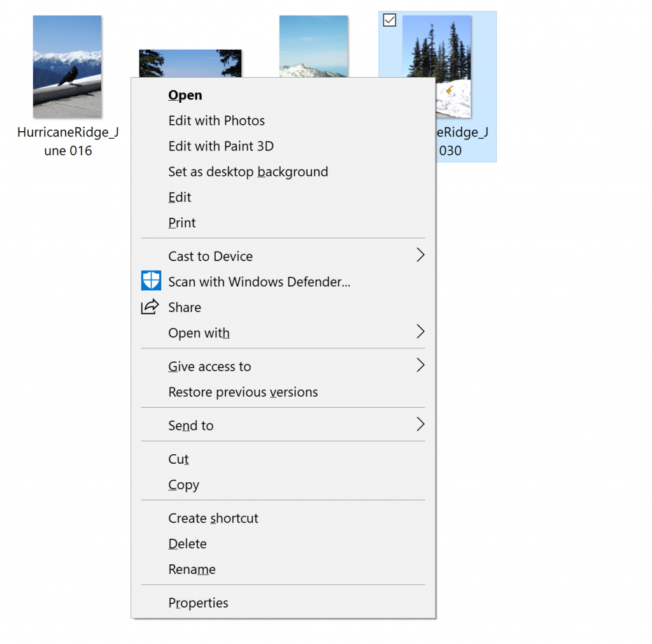Expand the Send to submenu arrow
652x644 pixels.
tap(420, 424)
